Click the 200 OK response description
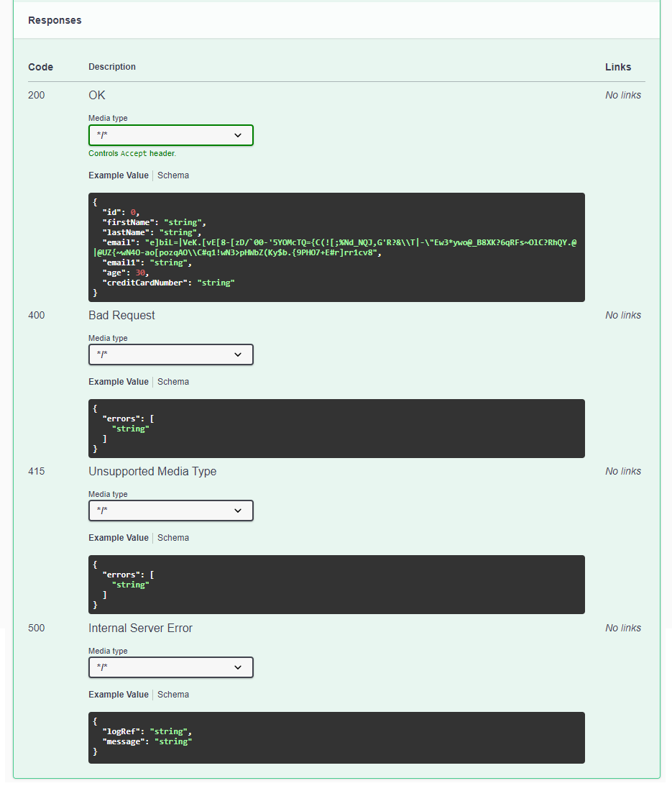 click(x=97, y=96)
